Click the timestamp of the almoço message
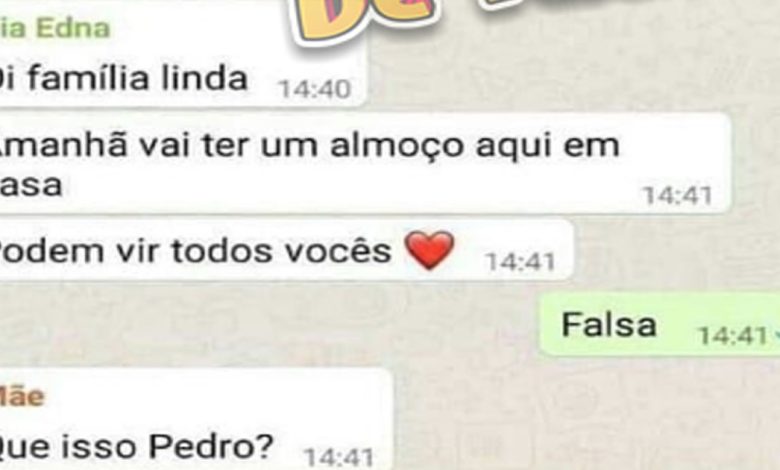Screen dimensions: 780x470 point(678,195)
